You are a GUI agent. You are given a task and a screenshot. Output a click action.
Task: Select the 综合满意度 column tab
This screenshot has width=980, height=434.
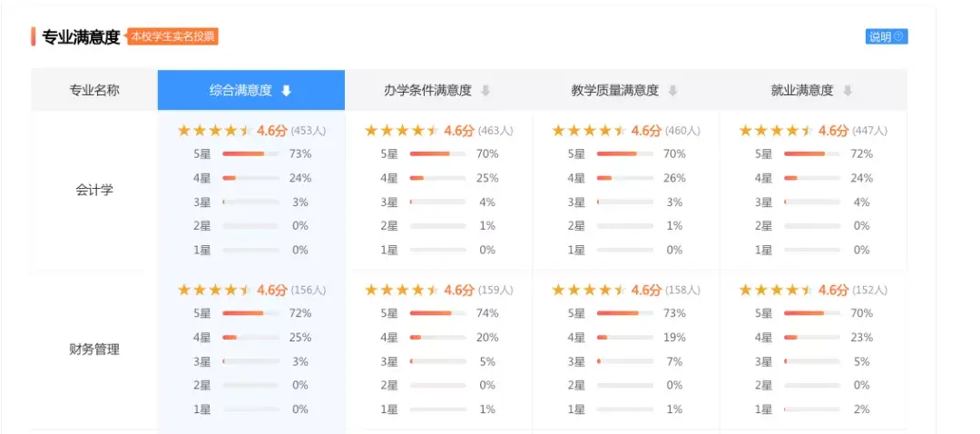pyautogui.click(x=240, y=91)
